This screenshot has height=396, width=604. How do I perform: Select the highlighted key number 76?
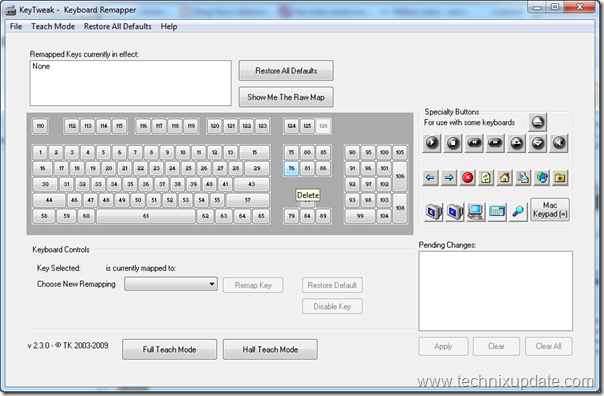click(x=292, y=168)
